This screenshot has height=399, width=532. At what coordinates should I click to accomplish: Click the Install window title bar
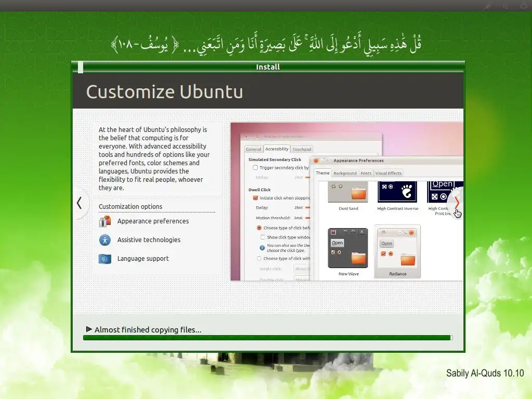268,67
